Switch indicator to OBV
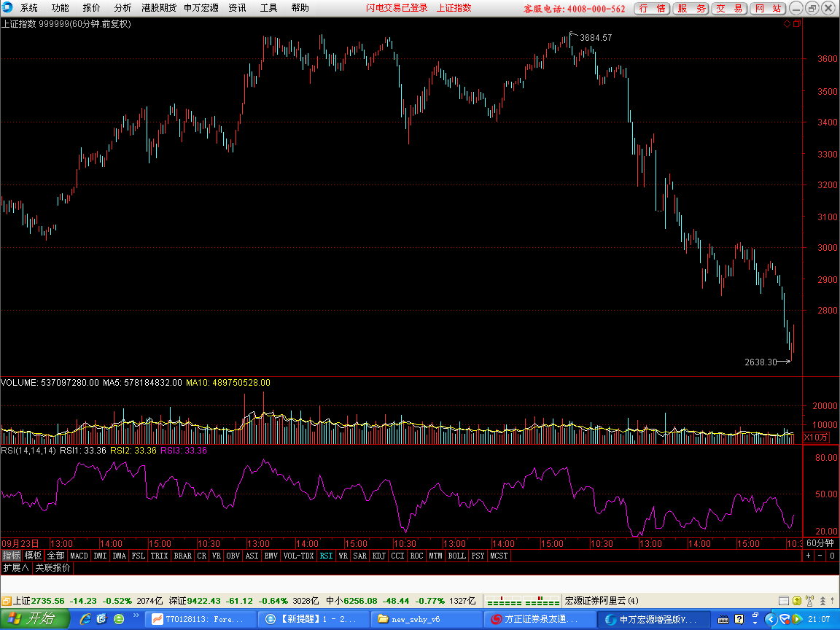Viewport: 840px width, 630px height. 233,556
